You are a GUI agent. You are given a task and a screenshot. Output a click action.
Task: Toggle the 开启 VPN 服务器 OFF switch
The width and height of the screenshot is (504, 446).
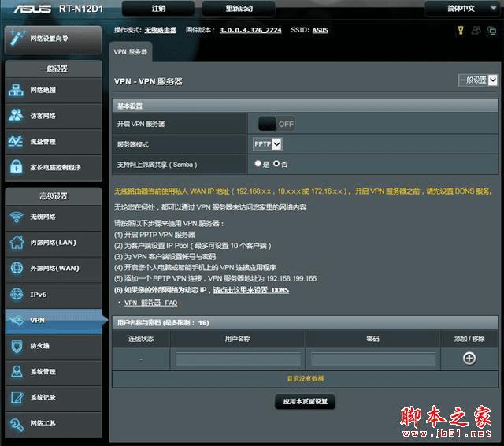click(x=276, y=124)
